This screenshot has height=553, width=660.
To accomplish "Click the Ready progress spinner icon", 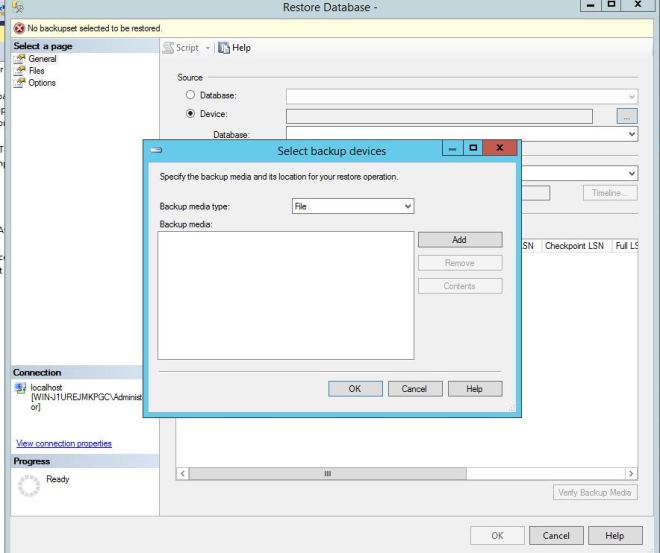I will 29,486.
